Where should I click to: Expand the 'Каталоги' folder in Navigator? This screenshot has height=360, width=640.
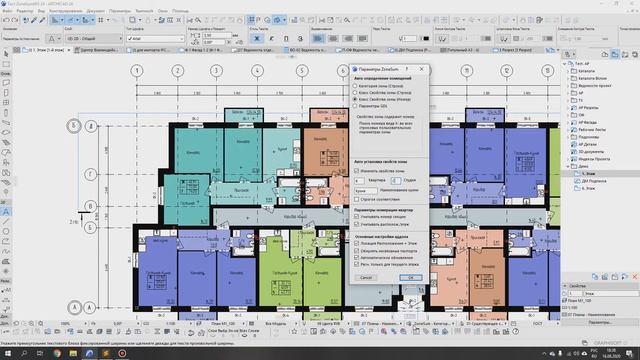coord(567,71)
